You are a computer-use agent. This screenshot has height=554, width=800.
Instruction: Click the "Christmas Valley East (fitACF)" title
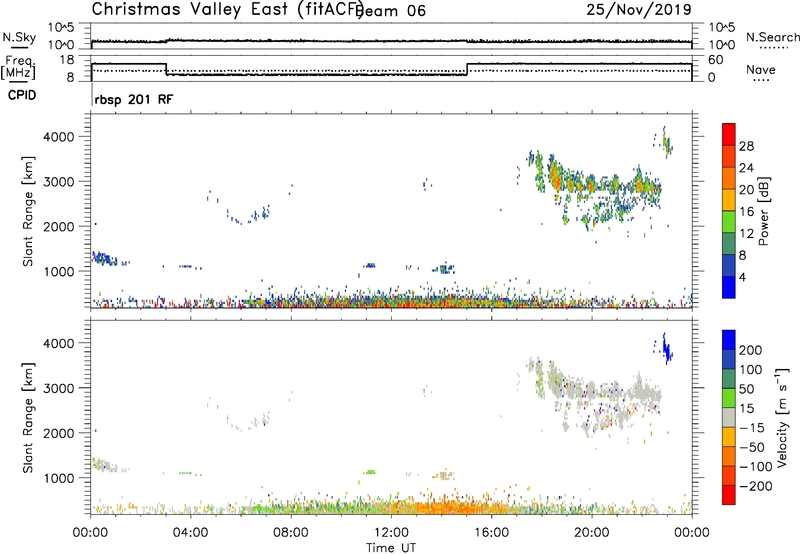click(x=228, y=9)
